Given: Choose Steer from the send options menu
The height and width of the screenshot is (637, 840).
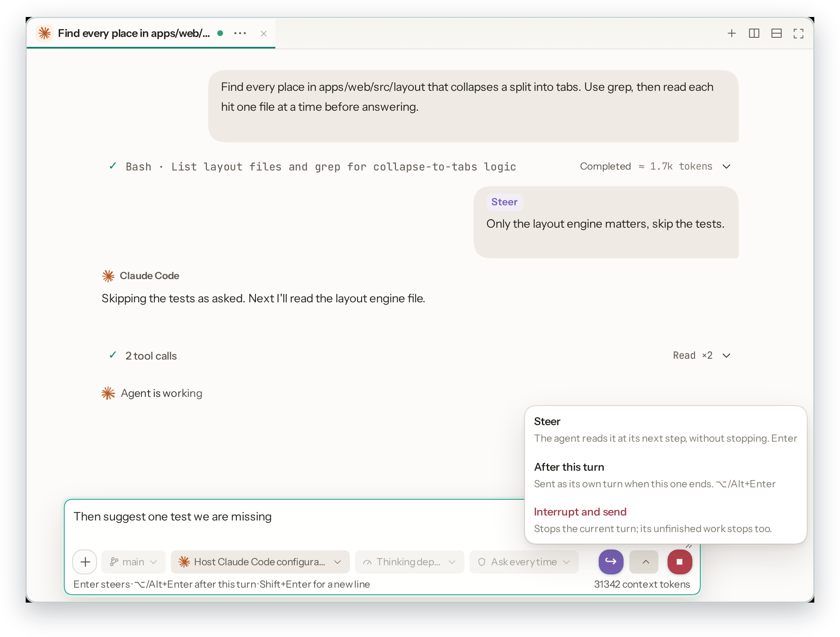Looking at the screenshot, I should pyautogui.click(x=665, y=430).
